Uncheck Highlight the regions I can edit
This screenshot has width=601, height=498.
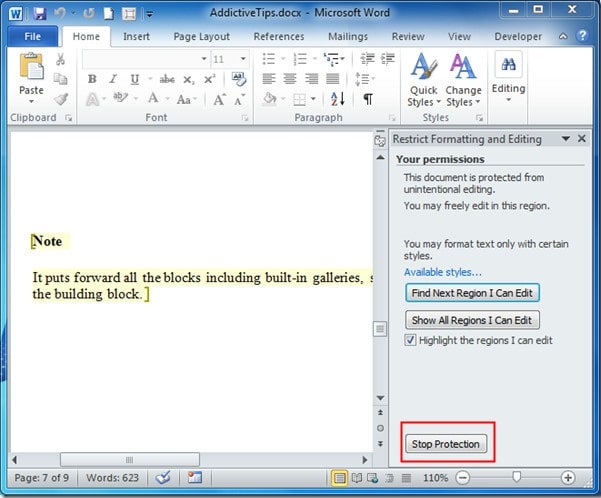[411, 341]
